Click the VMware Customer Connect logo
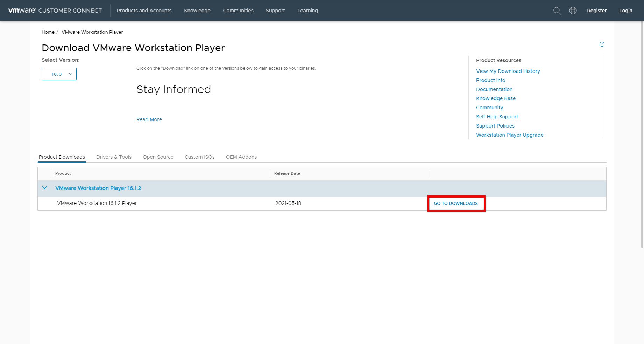Image resolution: width=644 pixels, height=344 pixels. [55, 11]
